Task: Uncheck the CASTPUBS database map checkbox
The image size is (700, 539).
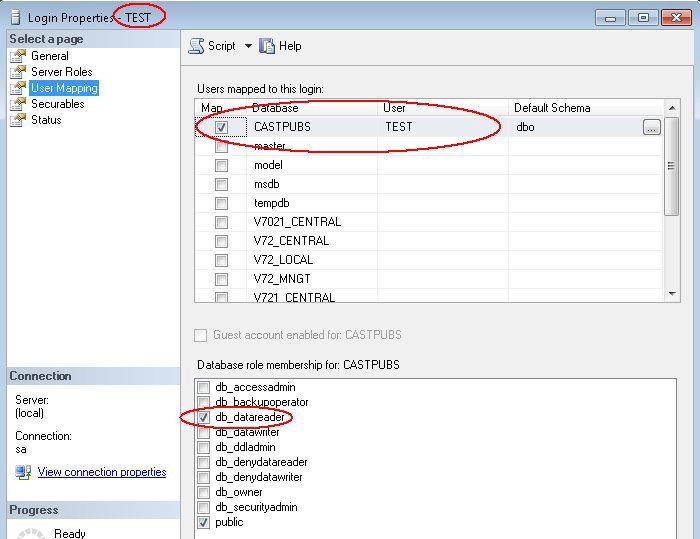Action: point(221,127)
